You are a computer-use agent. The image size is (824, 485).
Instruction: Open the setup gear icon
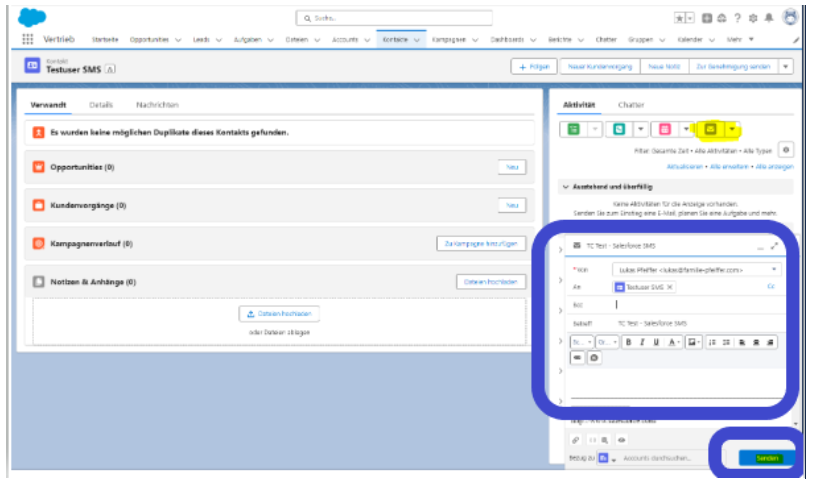click(752, 18)
